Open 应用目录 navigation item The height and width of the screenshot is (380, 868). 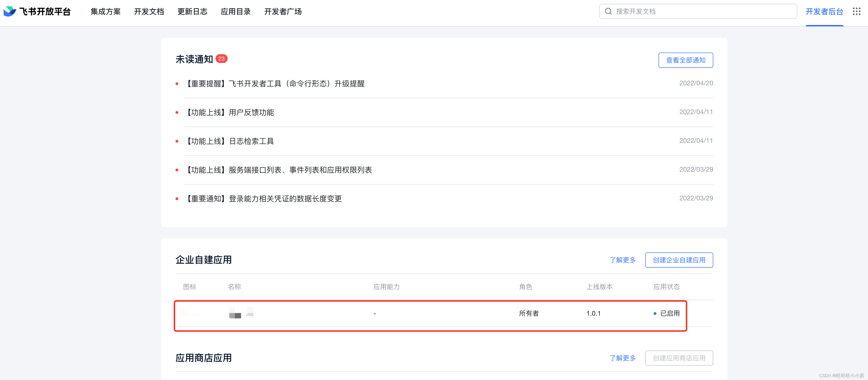point(236,12)
